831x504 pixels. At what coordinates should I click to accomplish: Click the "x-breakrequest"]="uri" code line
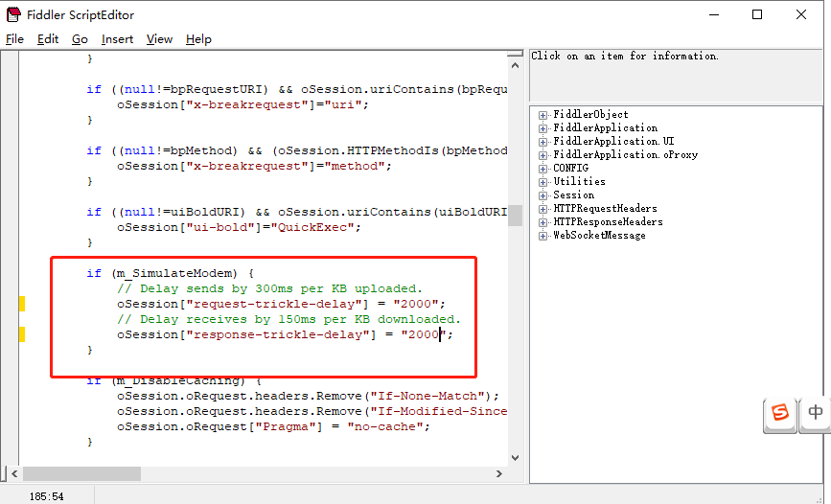242,104
